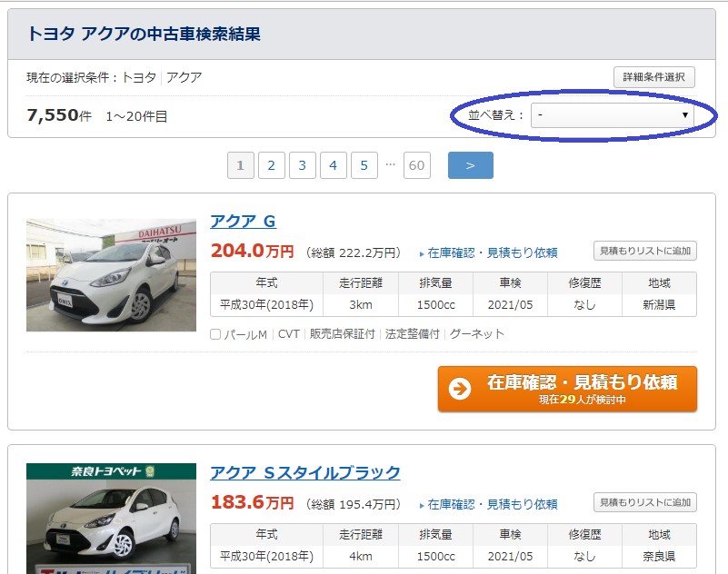Click the グーネット label under アクア G
Screen dimensions: 728x574
477,334
